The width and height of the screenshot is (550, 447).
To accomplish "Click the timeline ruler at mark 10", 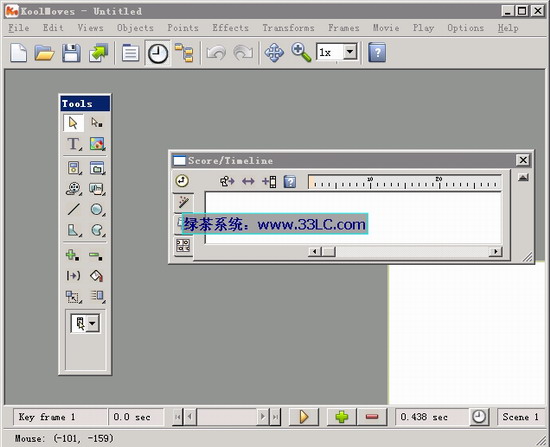I will coord(370,182).
